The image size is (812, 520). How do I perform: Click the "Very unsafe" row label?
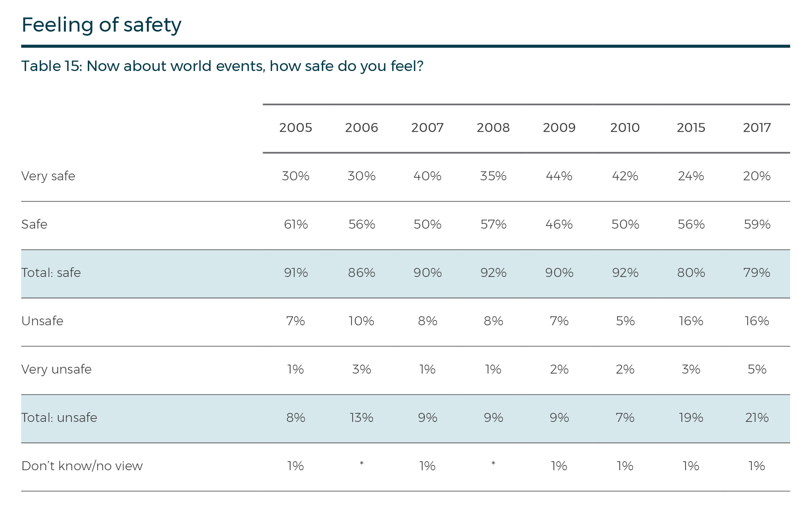click(x=57, y=369)
